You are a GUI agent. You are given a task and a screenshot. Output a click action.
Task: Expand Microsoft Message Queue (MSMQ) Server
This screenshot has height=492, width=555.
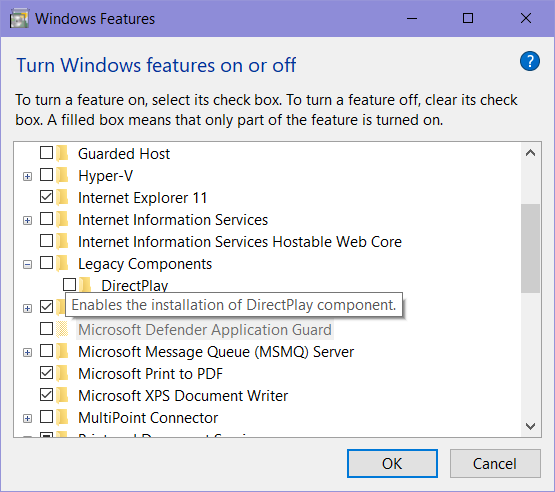[27, 353]
